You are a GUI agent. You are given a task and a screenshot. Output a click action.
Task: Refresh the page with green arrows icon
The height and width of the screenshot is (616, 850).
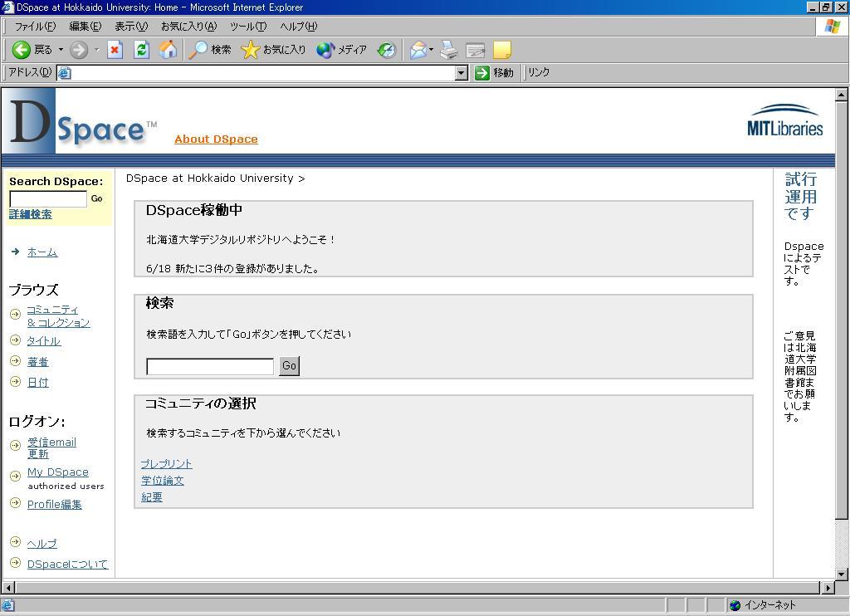[141, 50]
